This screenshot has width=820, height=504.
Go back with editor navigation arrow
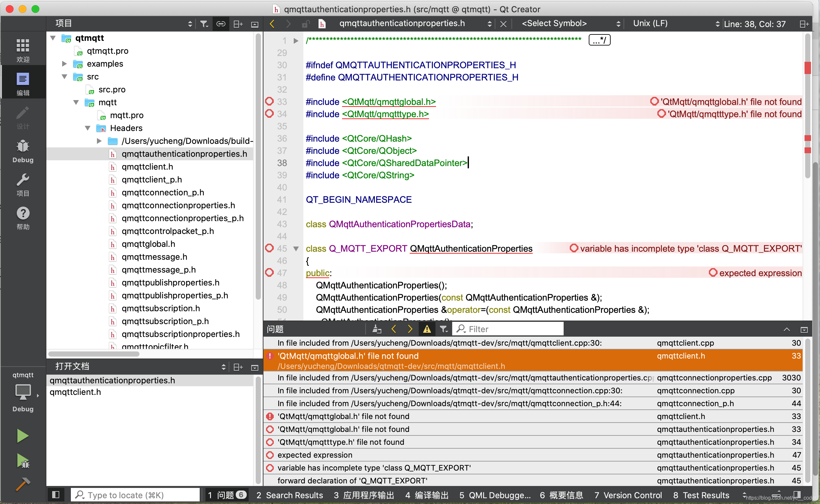point(272,24)
